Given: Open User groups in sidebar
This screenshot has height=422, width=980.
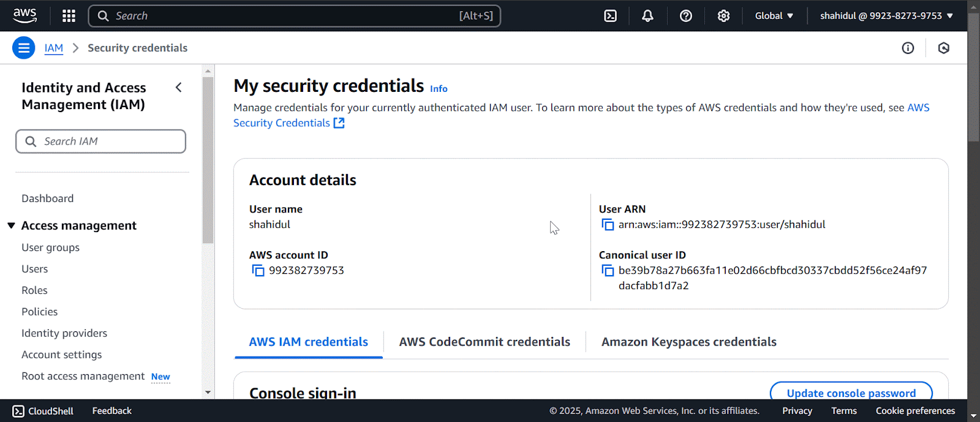Looking at the screenshot, I should click(51, 247).
